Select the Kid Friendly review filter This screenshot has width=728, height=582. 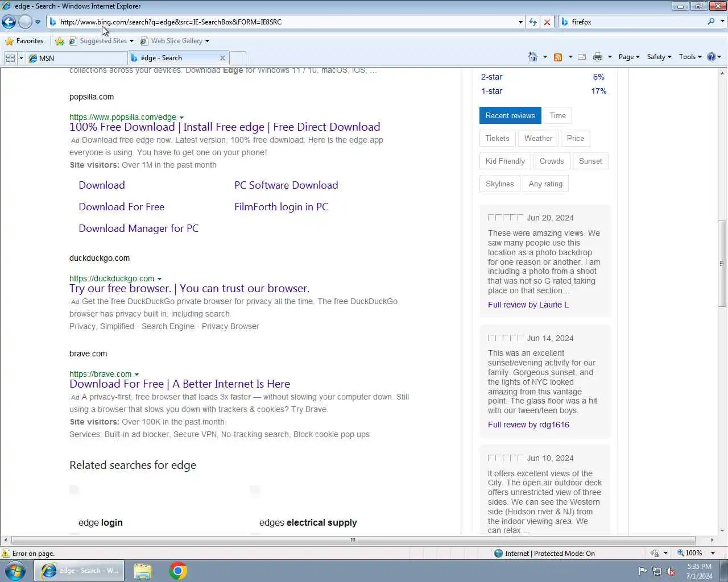pyautogui.click(x=505, y=161)
